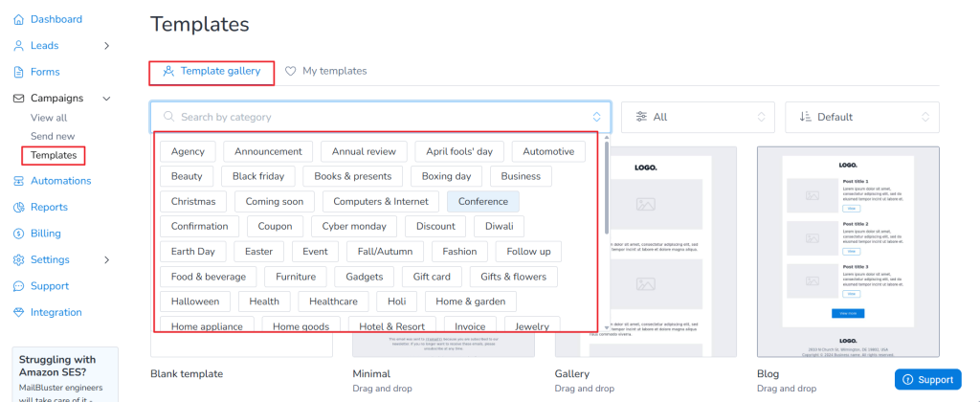Click the Dashboard home icon
The image size is (980, 402).
pos(19,19)
